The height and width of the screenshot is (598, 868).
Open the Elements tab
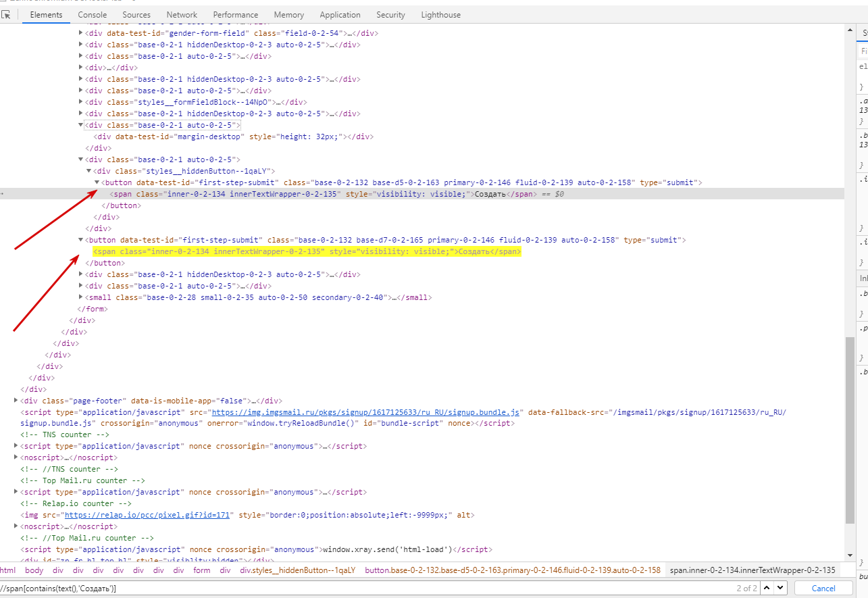click(46, 14)
